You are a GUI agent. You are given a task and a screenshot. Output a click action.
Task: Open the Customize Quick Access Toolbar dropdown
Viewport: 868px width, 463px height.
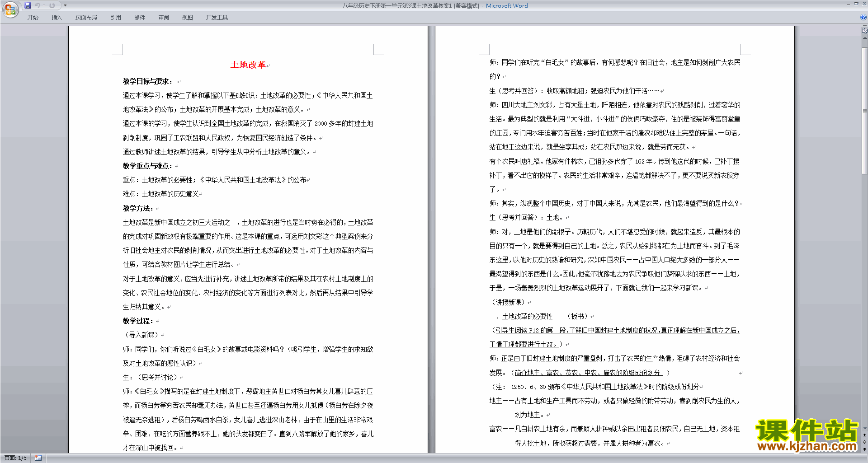pyautogui.click(x=65, y=5)
